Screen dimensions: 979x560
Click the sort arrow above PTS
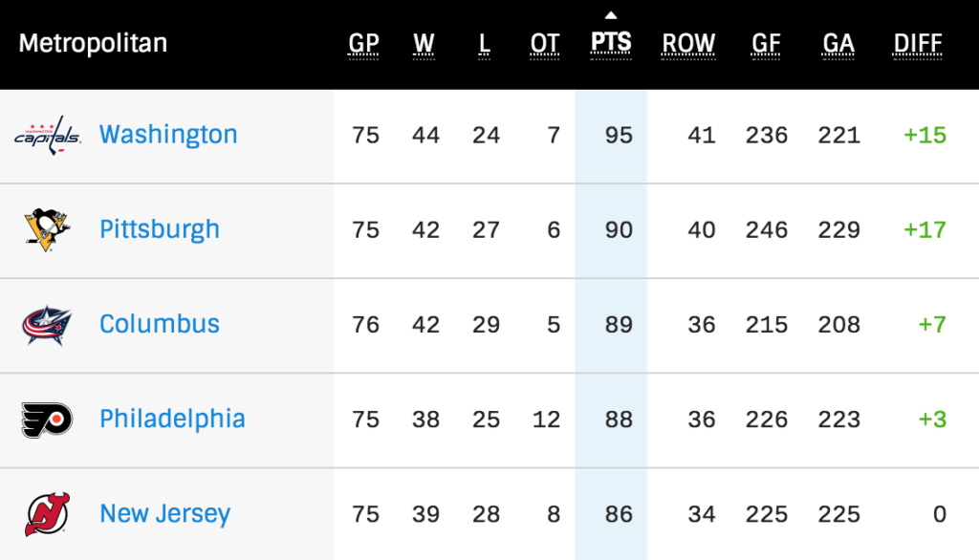[x=612, y=14]
